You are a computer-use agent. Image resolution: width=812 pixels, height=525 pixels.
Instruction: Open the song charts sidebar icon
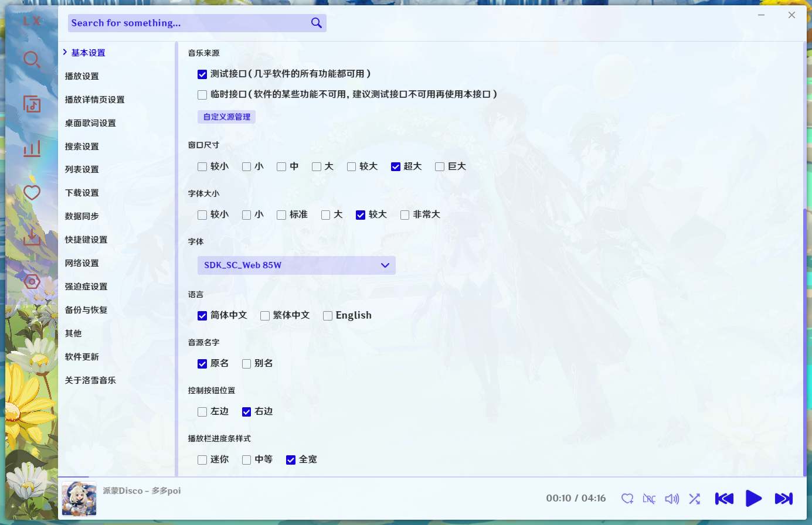[32, 148]
